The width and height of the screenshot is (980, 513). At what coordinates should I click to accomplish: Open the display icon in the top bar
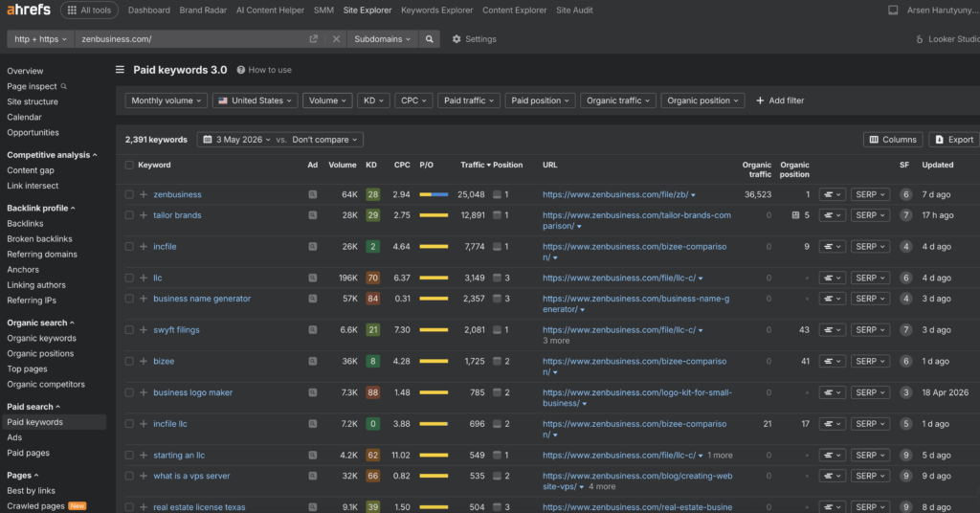[x=893, y=10]
